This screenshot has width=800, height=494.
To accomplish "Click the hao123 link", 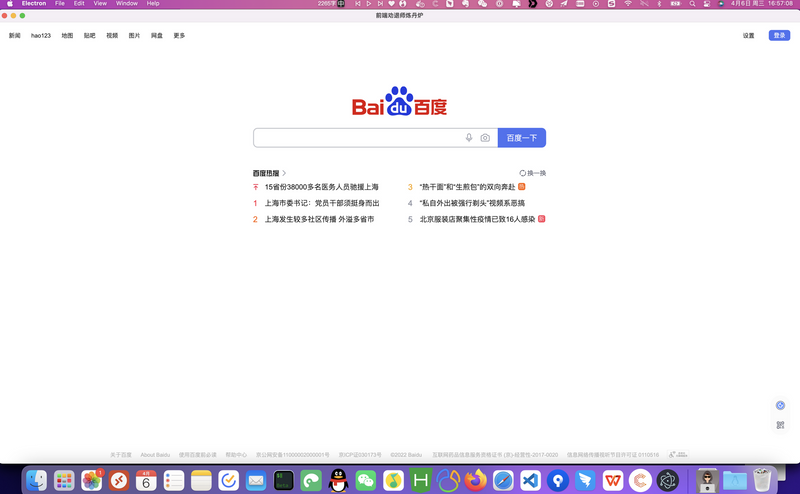I will tap(41, 36).
